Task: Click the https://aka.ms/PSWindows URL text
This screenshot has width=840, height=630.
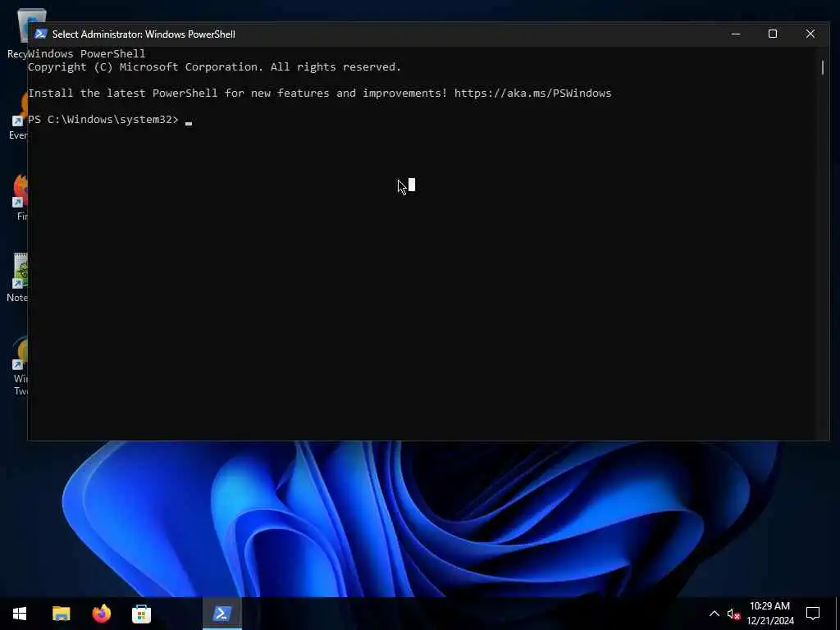Action: coord(532,94)
